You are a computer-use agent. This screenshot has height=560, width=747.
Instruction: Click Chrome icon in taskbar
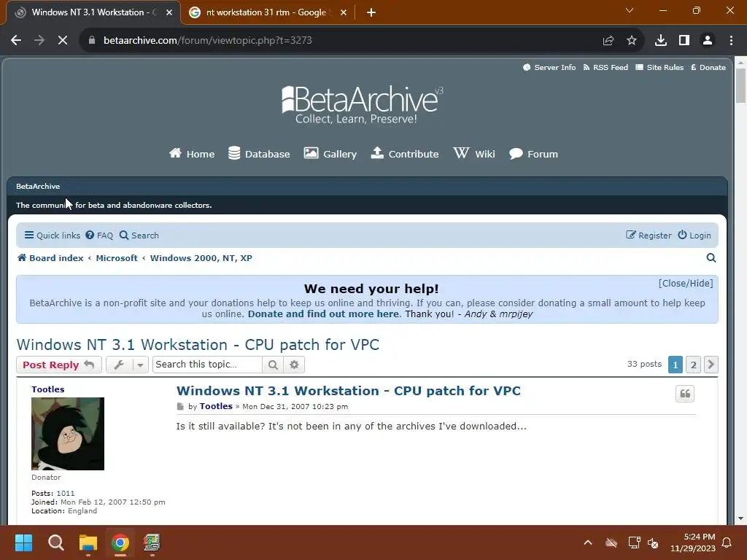(120, 542)
